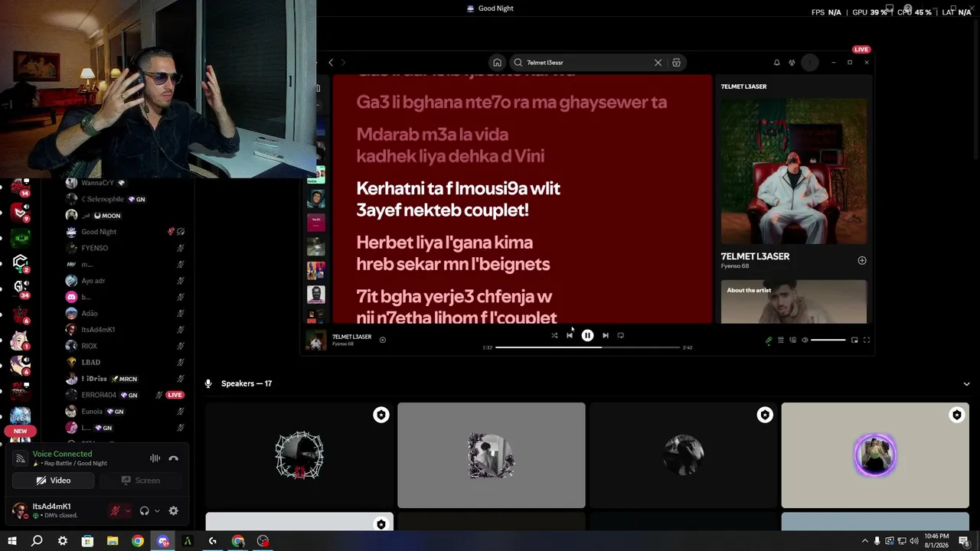Open the Windows notification center
980x551 pixels.
point(964,541)
